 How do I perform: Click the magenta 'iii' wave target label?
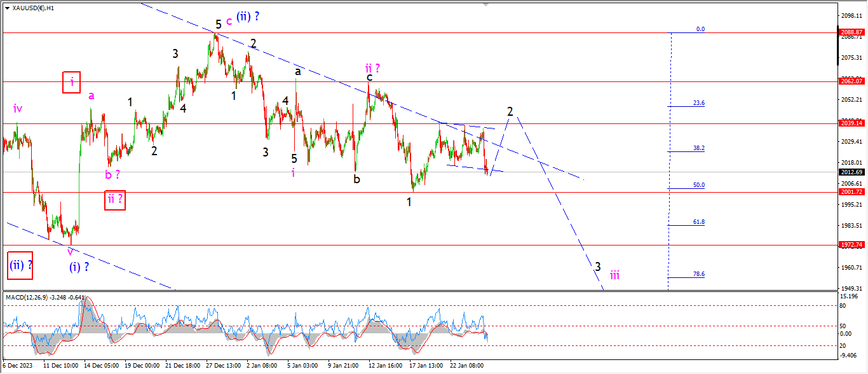pos(614,275)
